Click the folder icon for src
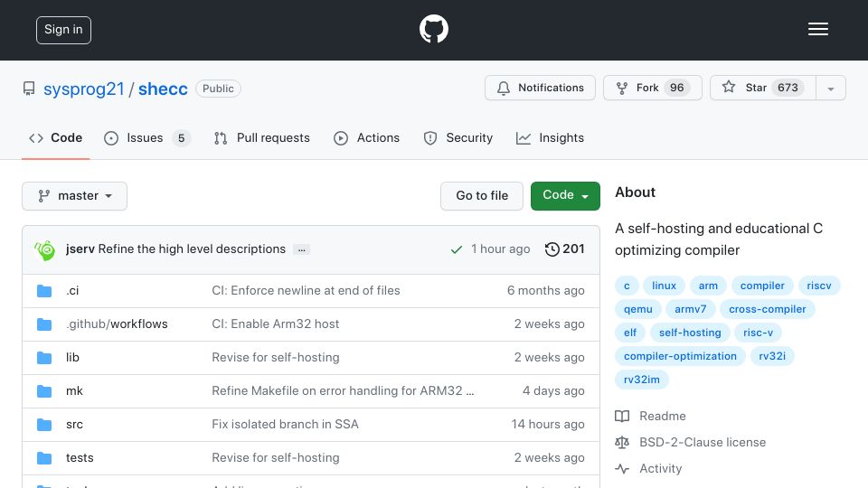 (44, 425)
